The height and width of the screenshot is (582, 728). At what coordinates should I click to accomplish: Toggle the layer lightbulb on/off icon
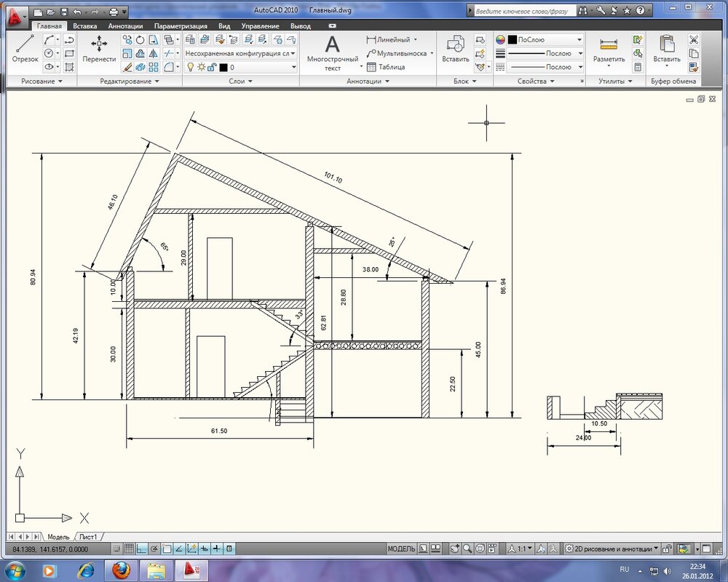pos(191,67)
